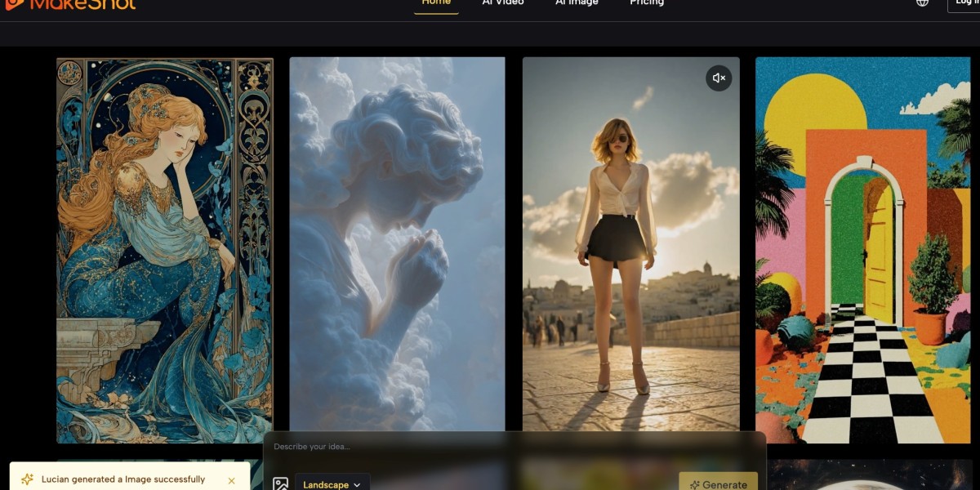Open the language selector globe icon
980x490 pixels.
[x=921, y=3]
